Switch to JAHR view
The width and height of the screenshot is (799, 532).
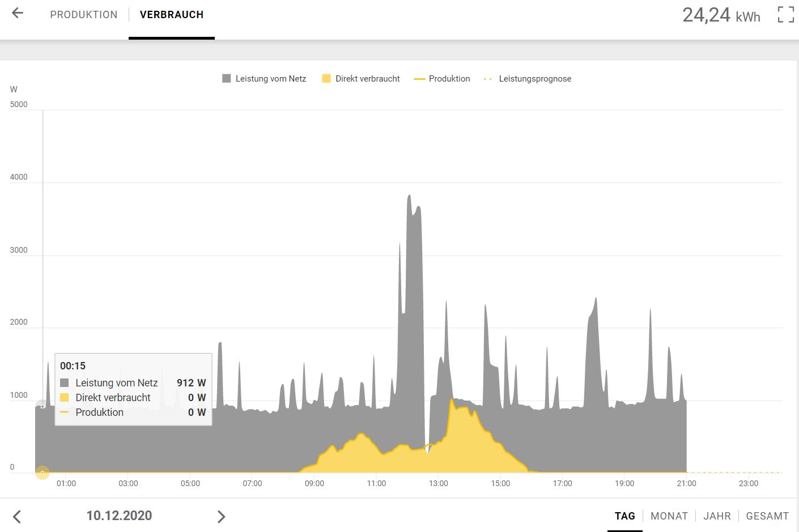click(x=717, y=516)
